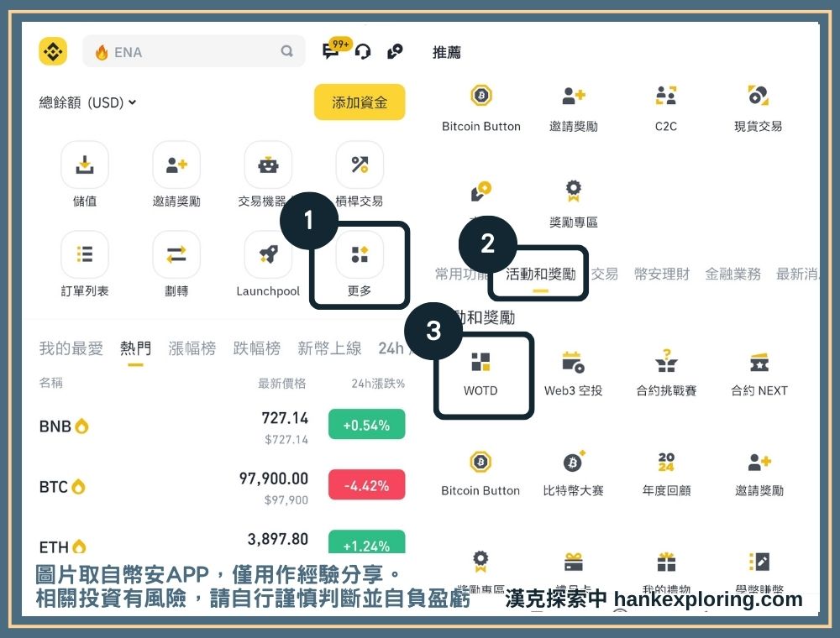Select the 熱門 hot tab

[135, 348]
